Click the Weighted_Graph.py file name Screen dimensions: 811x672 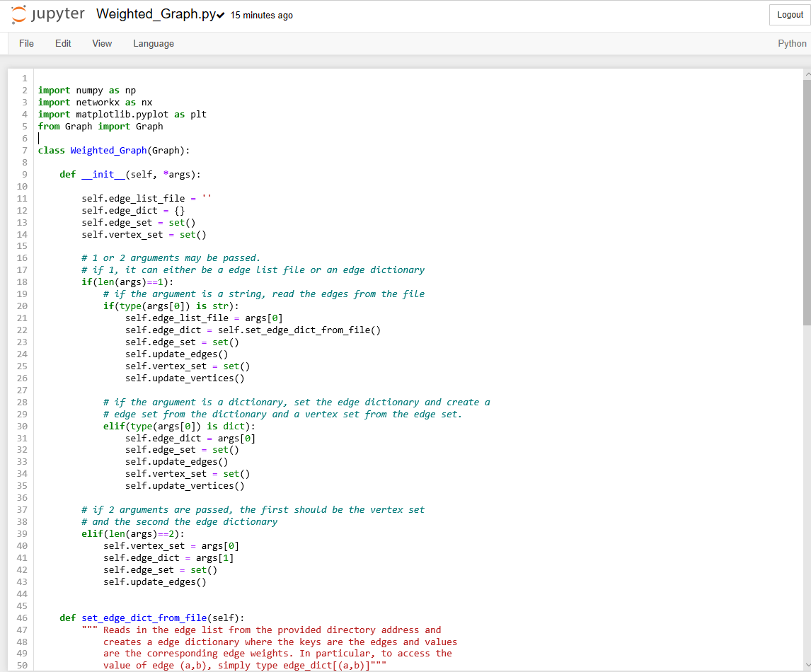156,14
